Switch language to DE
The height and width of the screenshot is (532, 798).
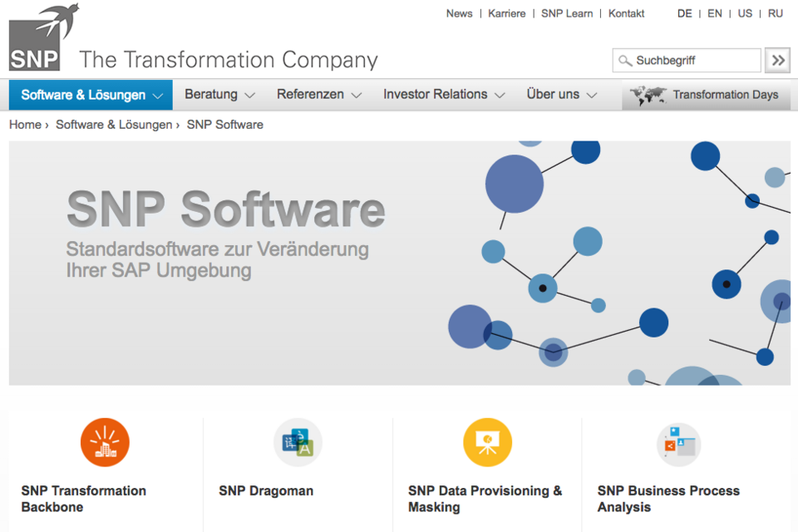684,14
